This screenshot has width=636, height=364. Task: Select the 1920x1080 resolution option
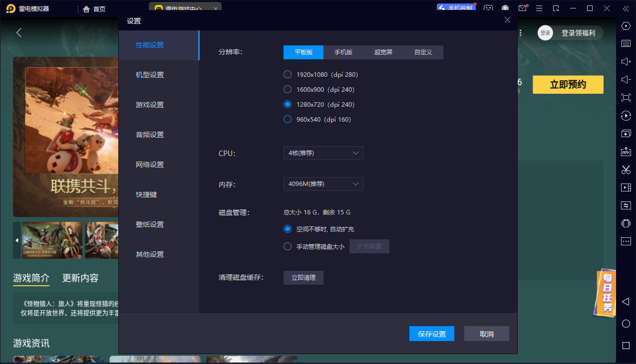coord(288,74)
